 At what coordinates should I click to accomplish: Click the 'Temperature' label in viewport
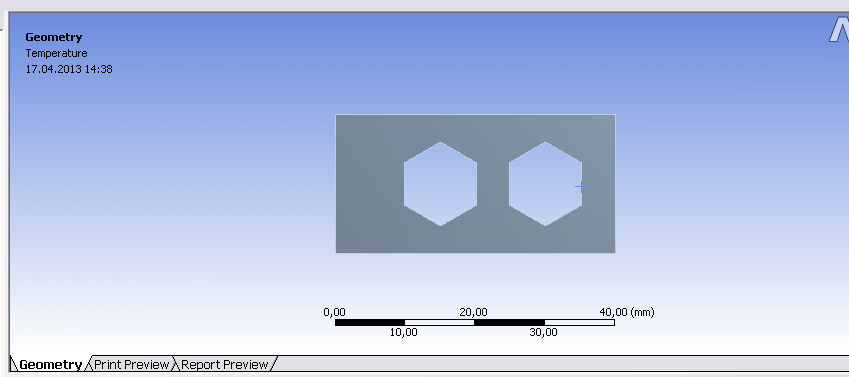(x=56, y=53)
